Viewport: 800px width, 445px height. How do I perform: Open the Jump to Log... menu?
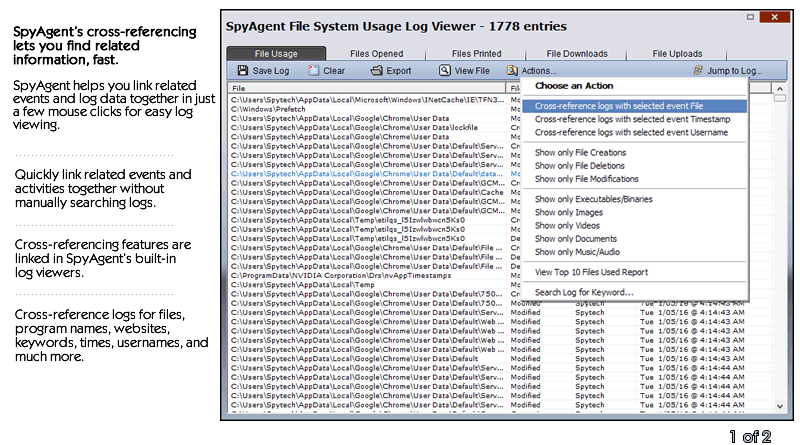click(x=735, y=71)
